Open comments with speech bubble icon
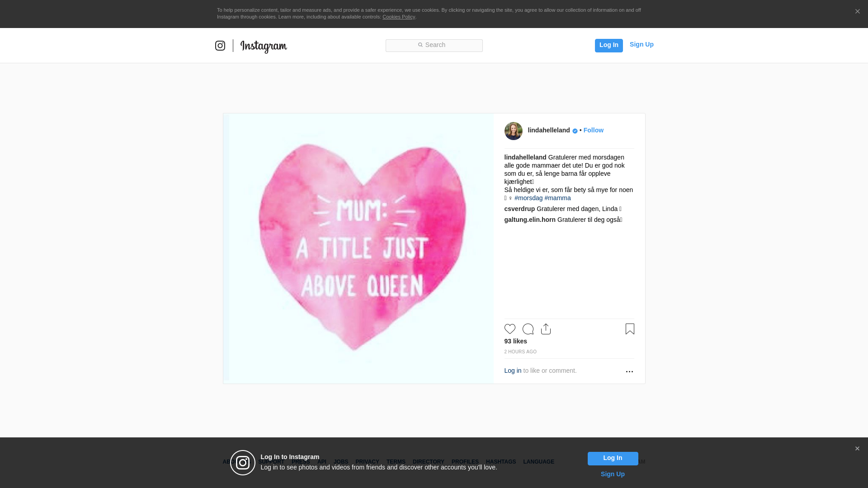Viewport: 868px width, 488px height. 528,329
